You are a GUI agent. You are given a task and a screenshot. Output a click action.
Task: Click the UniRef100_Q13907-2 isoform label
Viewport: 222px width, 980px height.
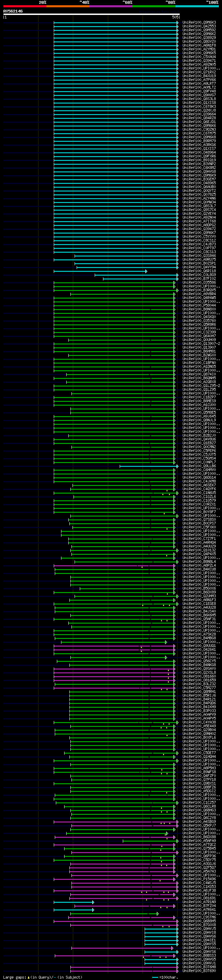201,344
